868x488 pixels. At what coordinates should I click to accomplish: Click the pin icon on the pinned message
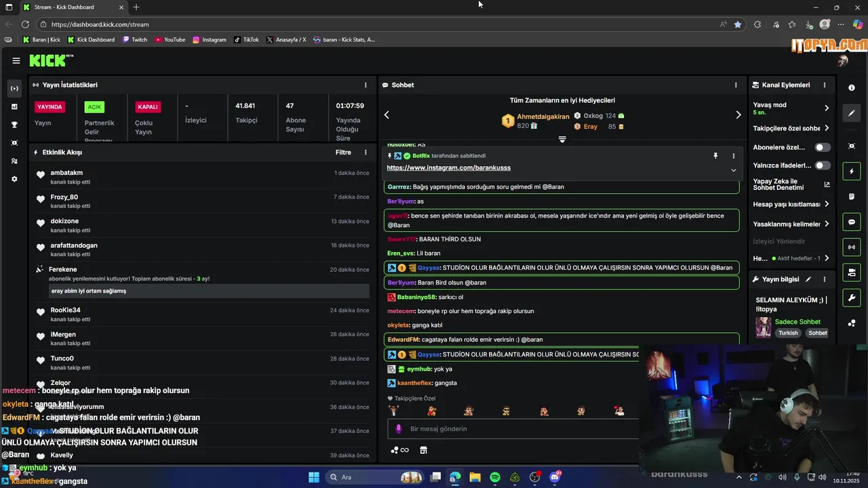[715, 156]
